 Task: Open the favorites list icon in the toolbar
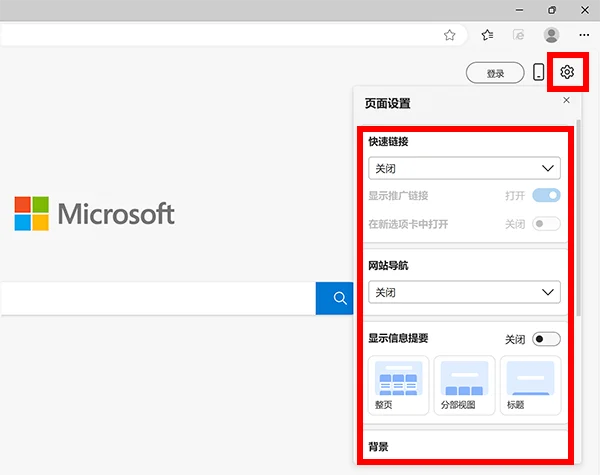coord(487,34)
